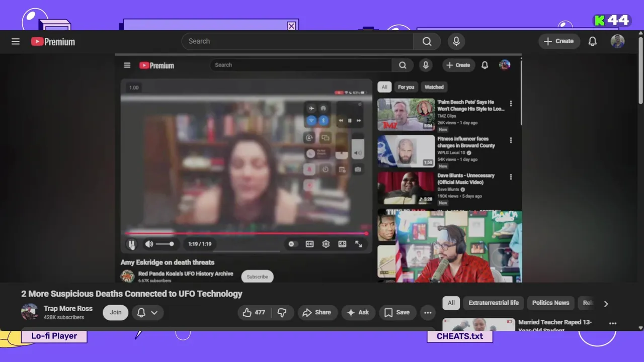Image resolution: width=644 pixels, height=362 pixels.
Task: Open the outer YouTube guide hamburger menu
Action: [16, 41]
